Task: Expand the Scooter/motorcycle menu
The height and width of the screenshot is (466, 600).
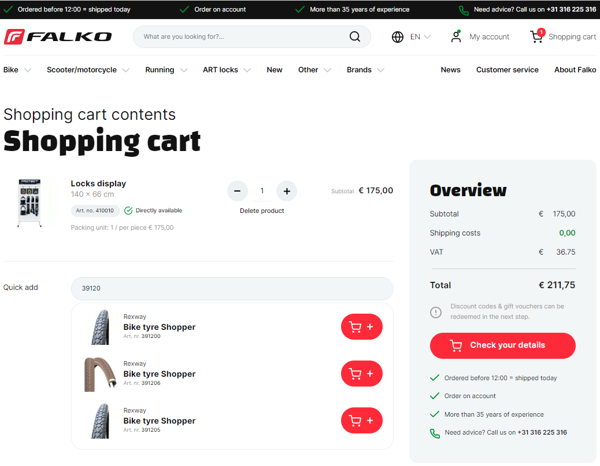Action: (88, 70)
